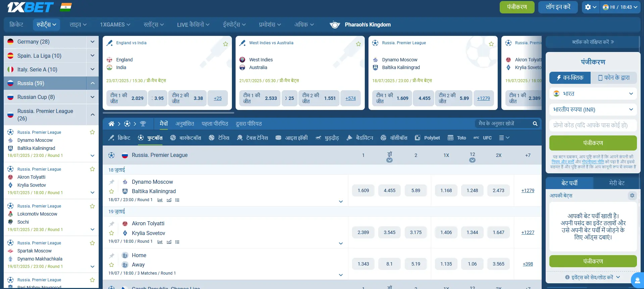Open the +1279 more markets link in table
Viewport: 644px width, 289px height.
point(528,190)
